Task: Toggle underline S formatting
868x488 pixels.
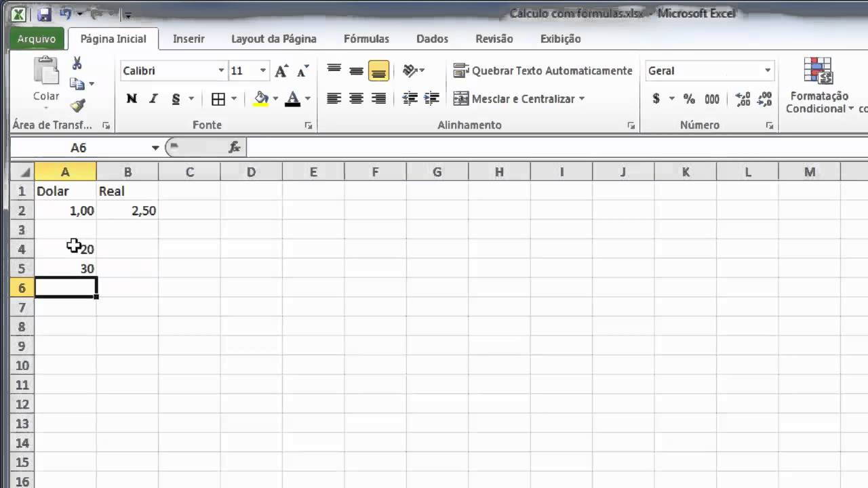Action: tap(176, 99)
